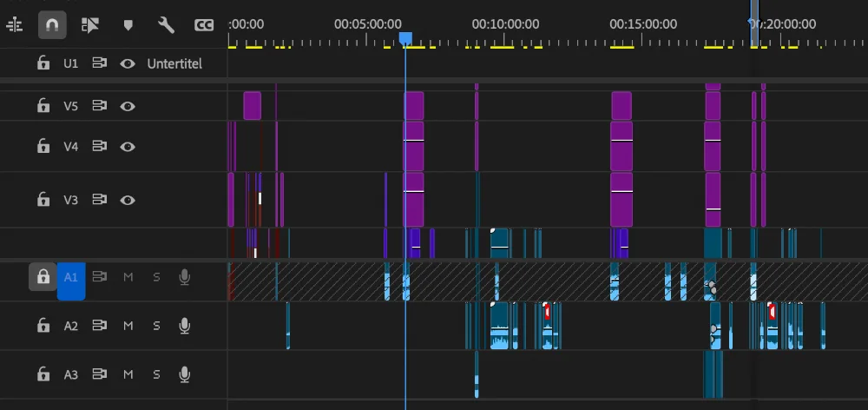Toggle insert sequence as nest option
Screen dimensions: 868x410
15,25
